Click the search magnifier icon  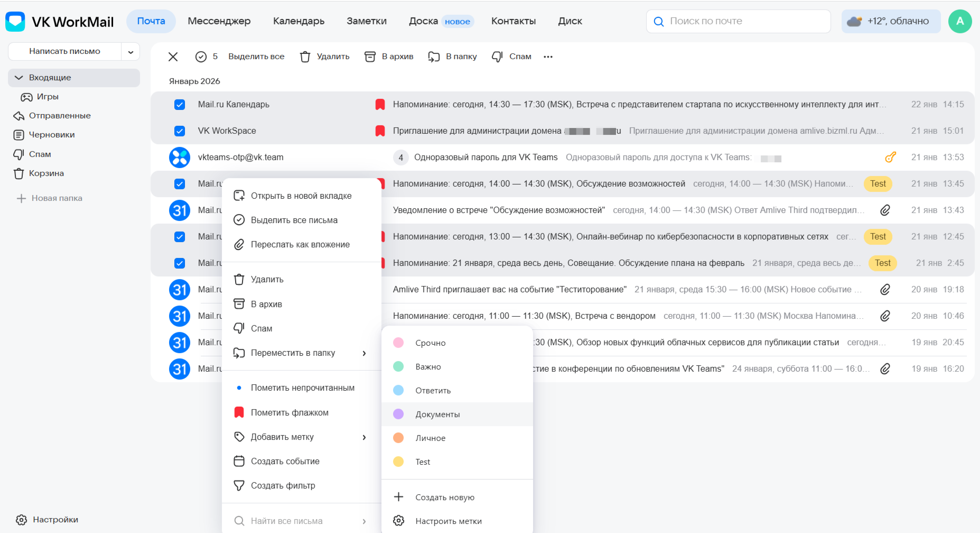[658, 22]
